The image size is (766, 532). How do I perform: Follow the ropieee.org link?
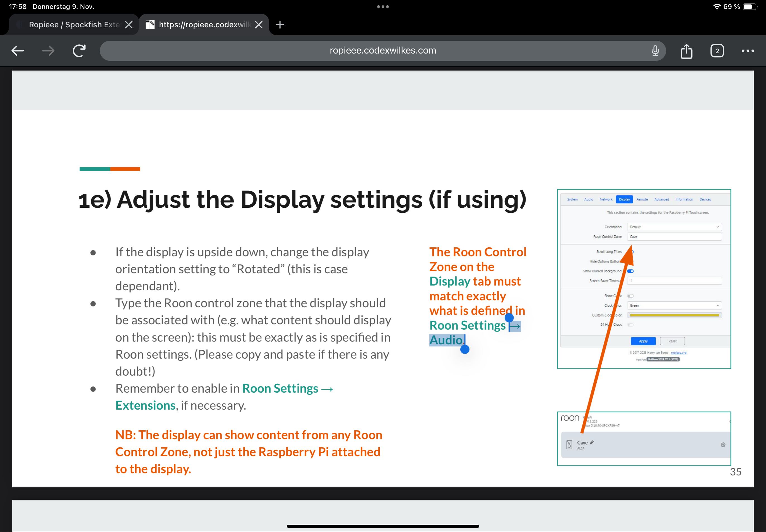coord(679,353)
